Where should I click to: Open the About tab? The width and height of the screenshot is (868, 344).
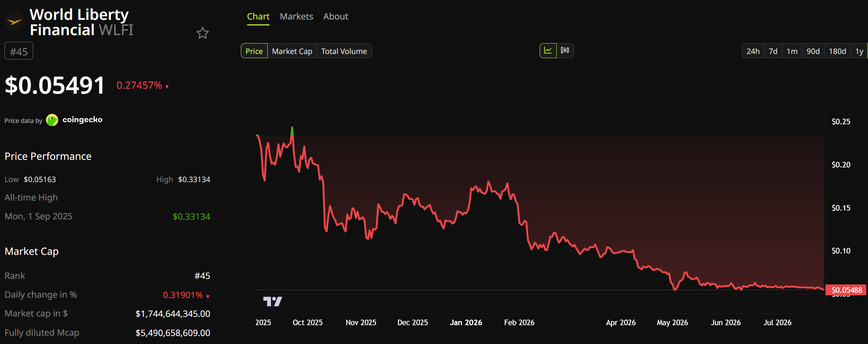click(x=336, y=16)
